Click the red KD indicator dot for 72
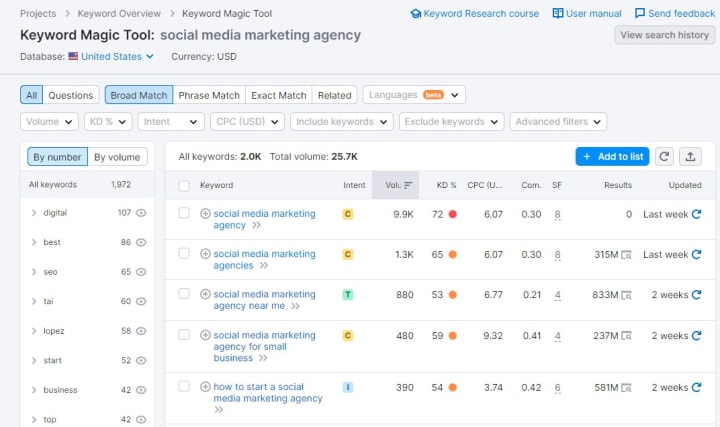Image resolution: width=720 pixels, height=427 pixels. point(452,214)
